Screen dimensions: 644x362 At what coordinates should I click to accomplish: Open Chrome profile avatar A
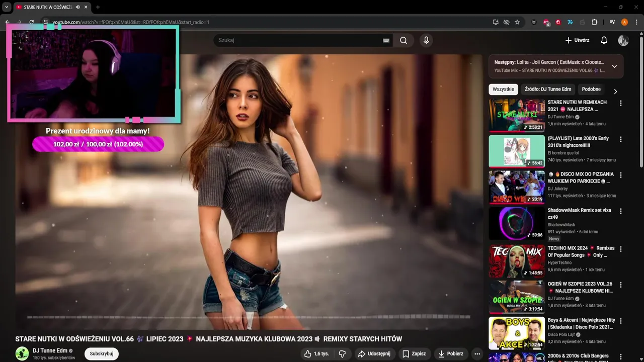pos(624,22)
